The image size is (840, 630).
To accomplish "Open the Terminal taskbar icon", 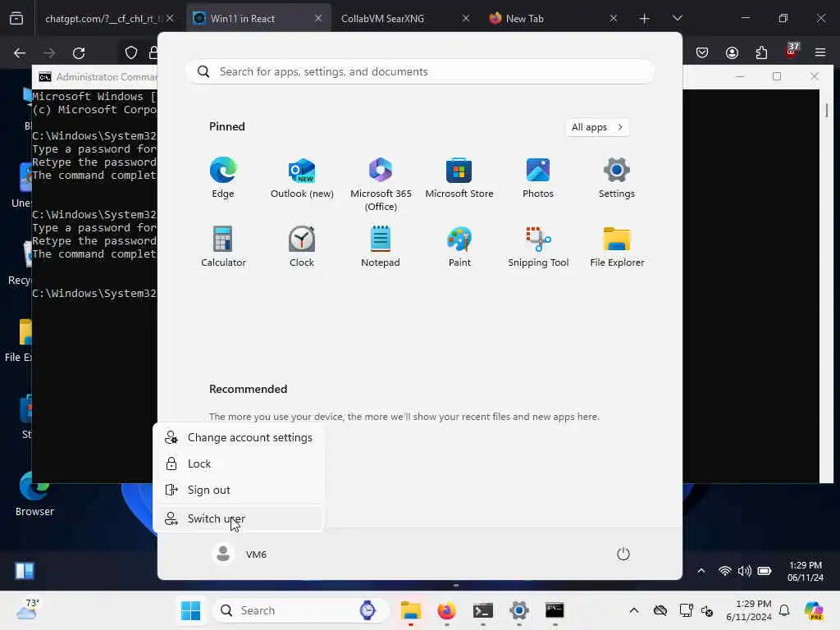I will (482, 610).
